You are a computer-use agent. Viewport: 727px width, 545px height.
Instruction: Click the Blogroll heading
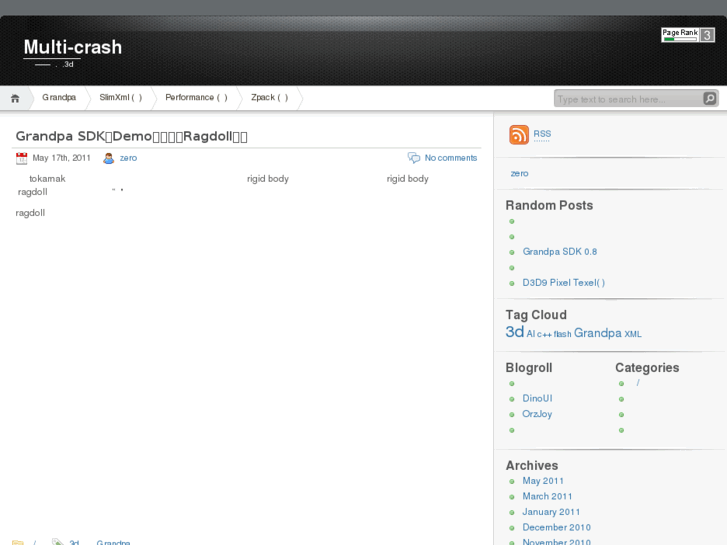click(x=529, y=368)
